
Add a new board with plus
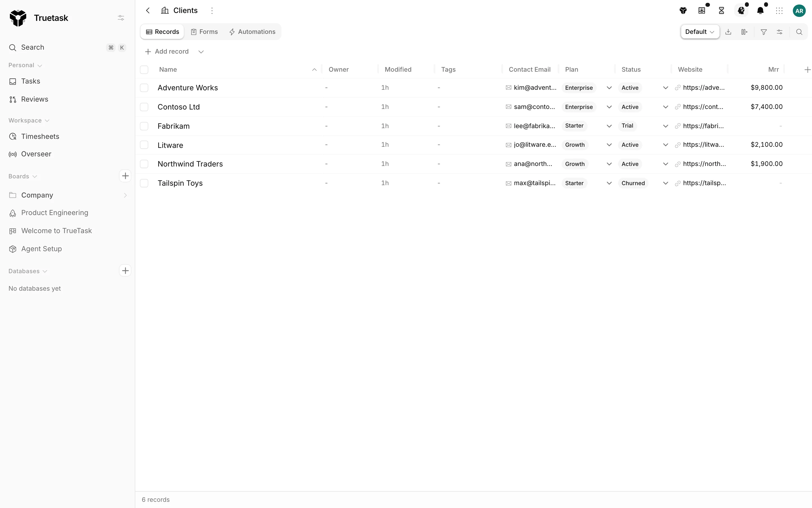tap(125, 176)
